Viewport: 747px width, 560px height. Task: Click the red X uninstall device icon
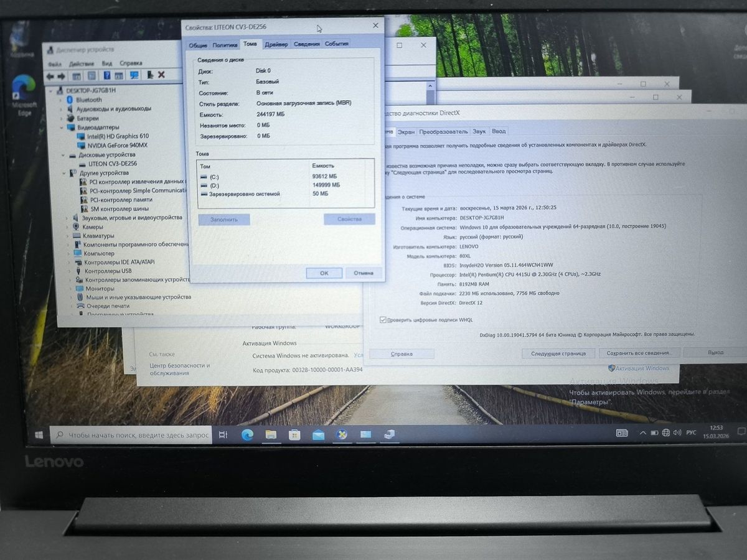161,75
